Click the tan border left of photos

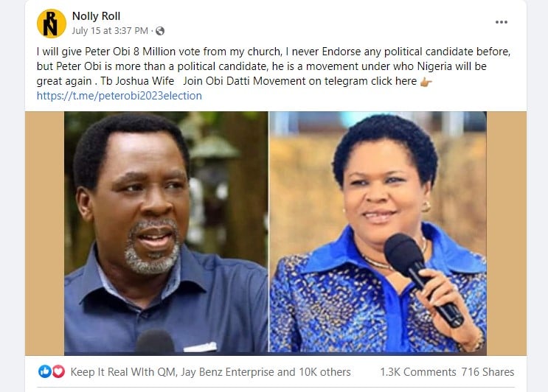coord(45,233)
